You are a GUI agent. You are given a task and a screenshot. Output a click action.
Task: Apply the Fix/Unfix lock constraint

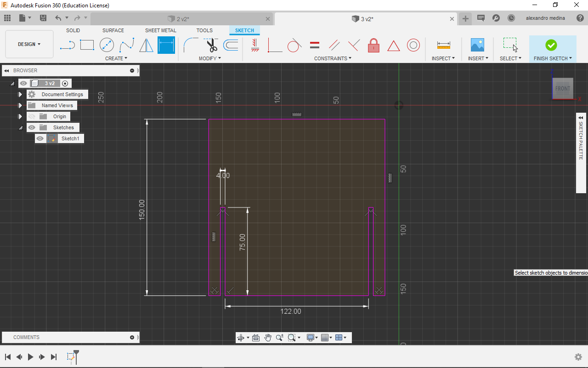373,45
